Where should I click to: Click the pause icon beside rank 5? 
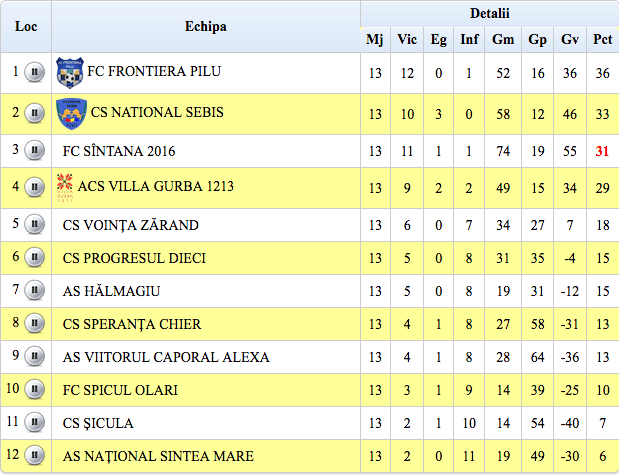click(x=34, y=224)
